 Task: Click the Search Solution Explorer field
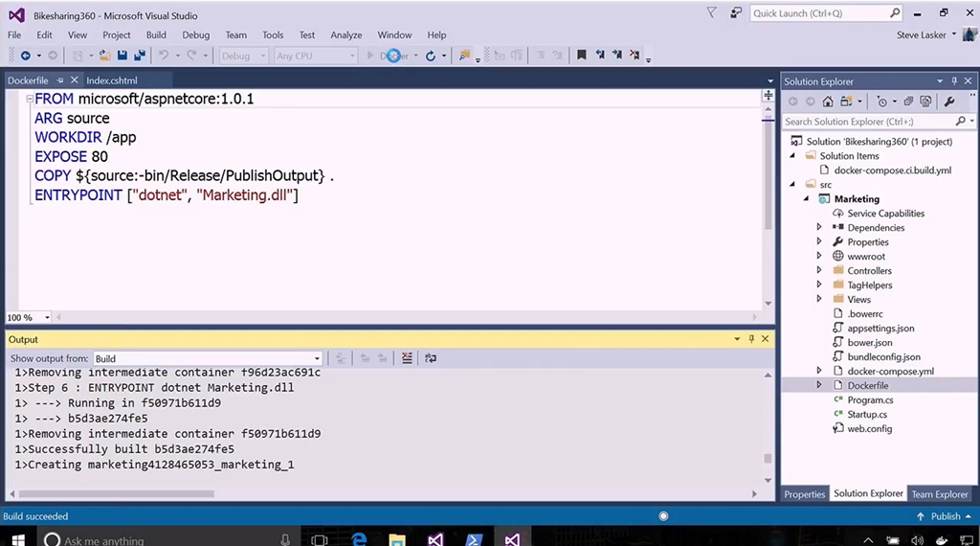(x=866, y=122)
